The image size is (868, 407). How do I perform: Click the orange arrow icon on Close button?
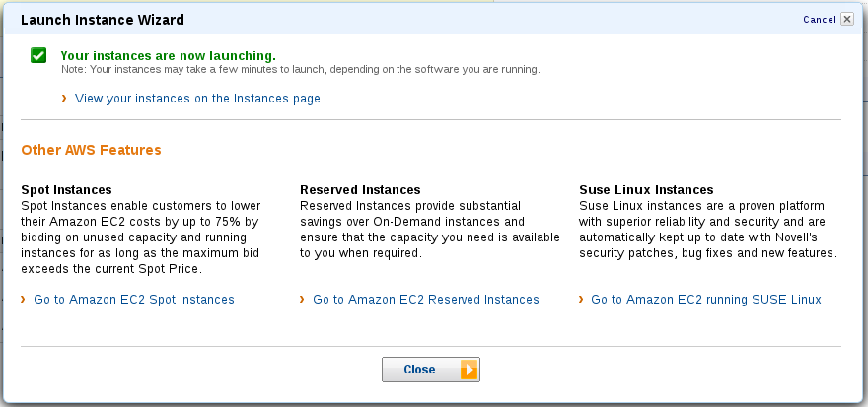(469, 370)
